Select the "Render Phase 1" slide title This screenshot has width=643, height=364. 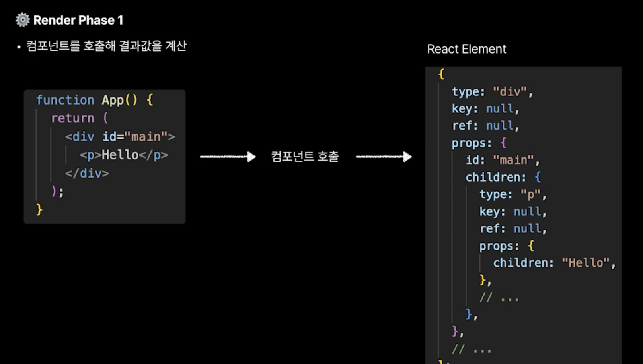point(78,20)
